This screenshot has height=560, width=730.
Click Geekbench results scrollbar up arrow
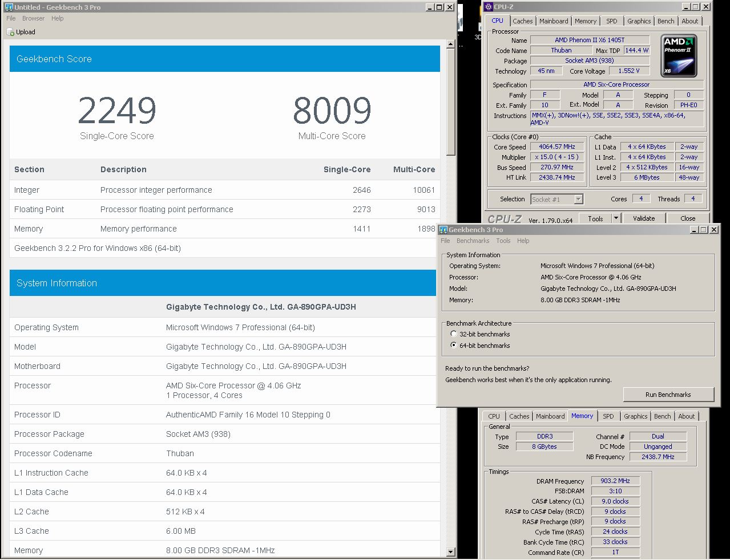(450, 44)
